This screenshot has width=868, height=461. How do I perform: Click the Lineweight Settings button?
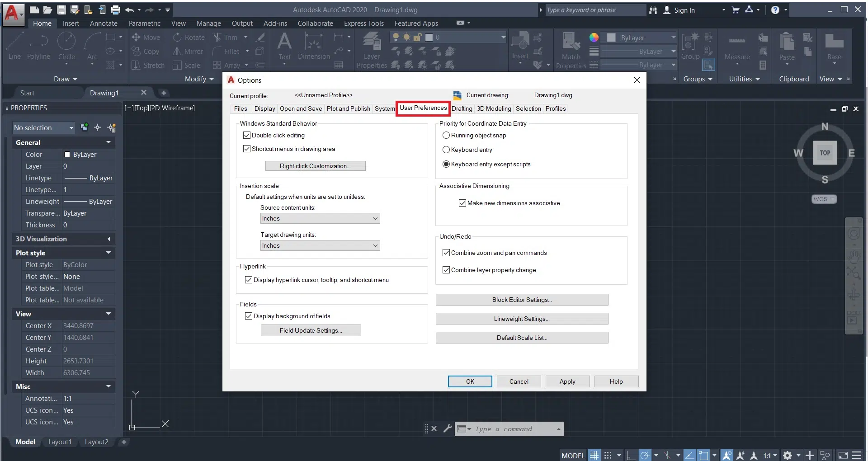tap(522, 319)
